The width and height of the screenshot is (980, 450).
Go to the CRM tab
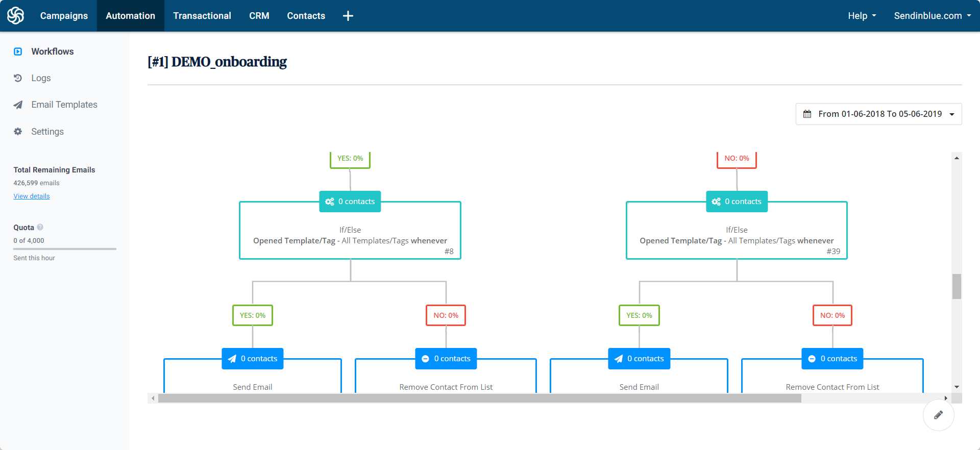point(259,16)
